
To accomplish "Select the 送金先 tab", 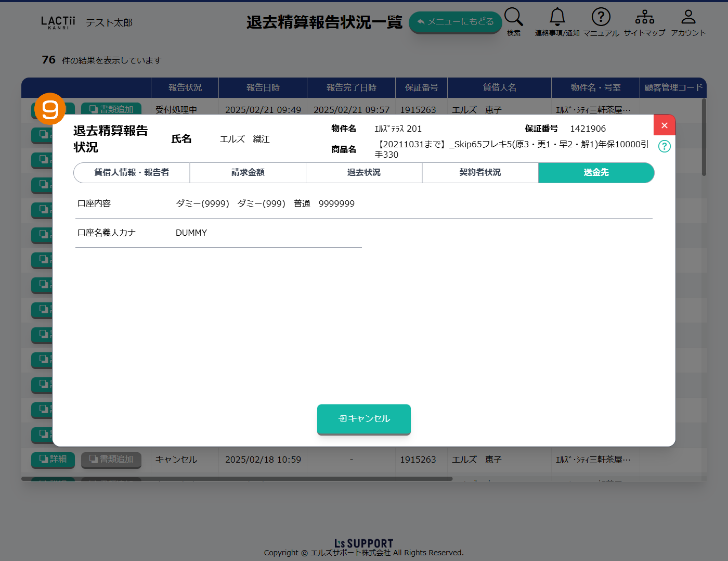I will (x=596, y=173).
